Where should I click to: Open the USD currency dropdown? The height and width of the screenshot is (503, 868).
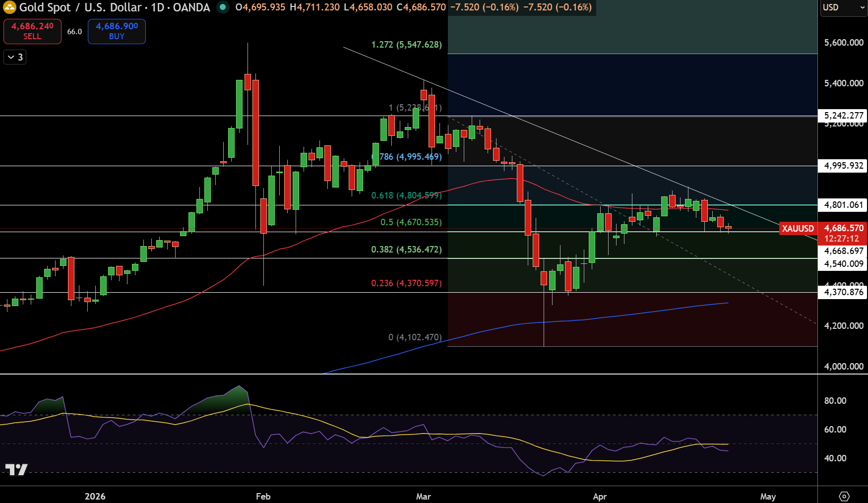pyautogui.click(x=842, y=7)
